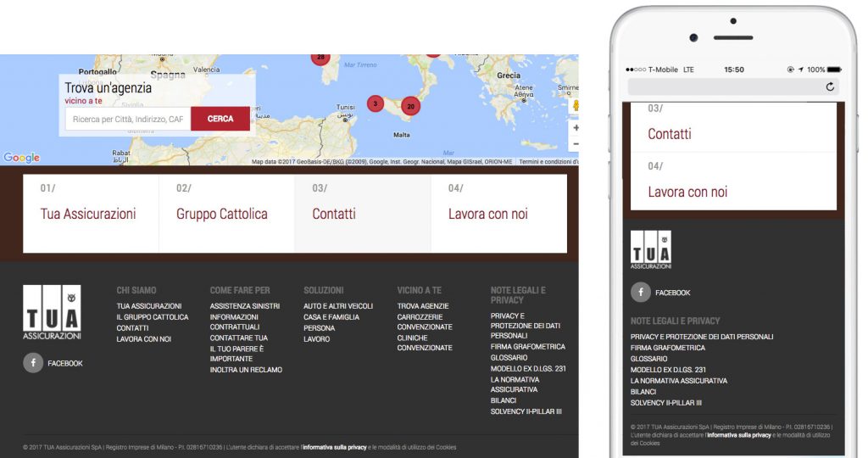Reload page using phone browser refresh icon
This screenshot has height=458, width=868.
point(830,87)
